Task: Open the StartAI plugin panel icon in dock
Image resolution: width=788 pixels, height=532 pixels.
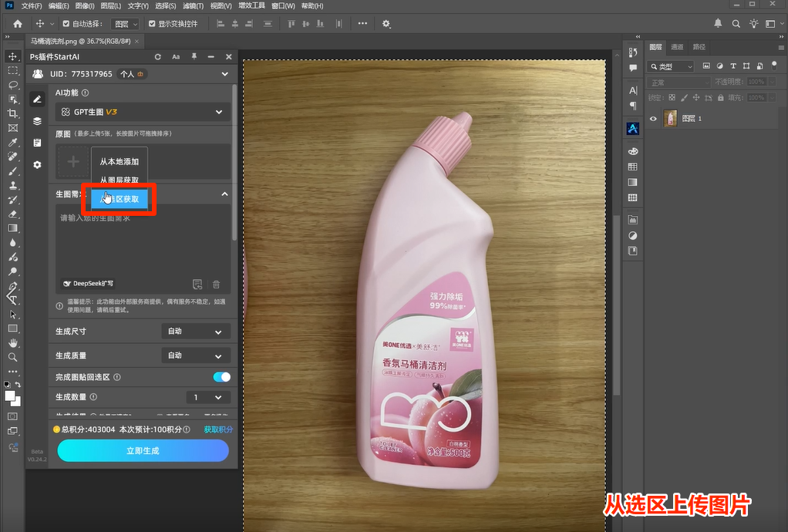Action: (x=633, y=129)
